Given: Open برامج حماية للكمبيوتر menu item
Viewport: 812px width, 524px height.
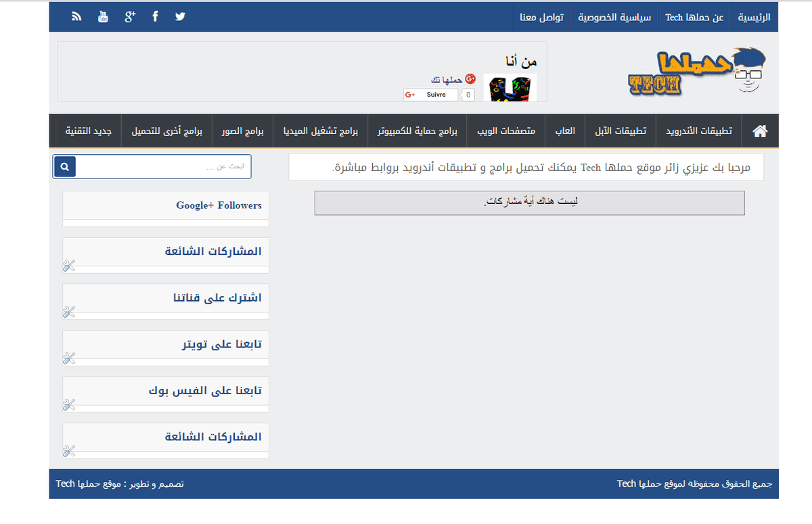Looking at the screenshot, I should (418, 130).
